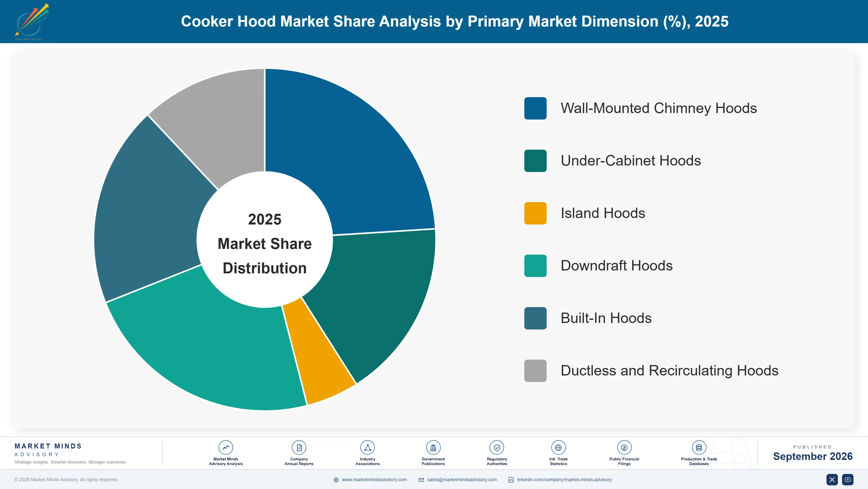
Task: Click the copyright notice text
Action: coord(66,480)
